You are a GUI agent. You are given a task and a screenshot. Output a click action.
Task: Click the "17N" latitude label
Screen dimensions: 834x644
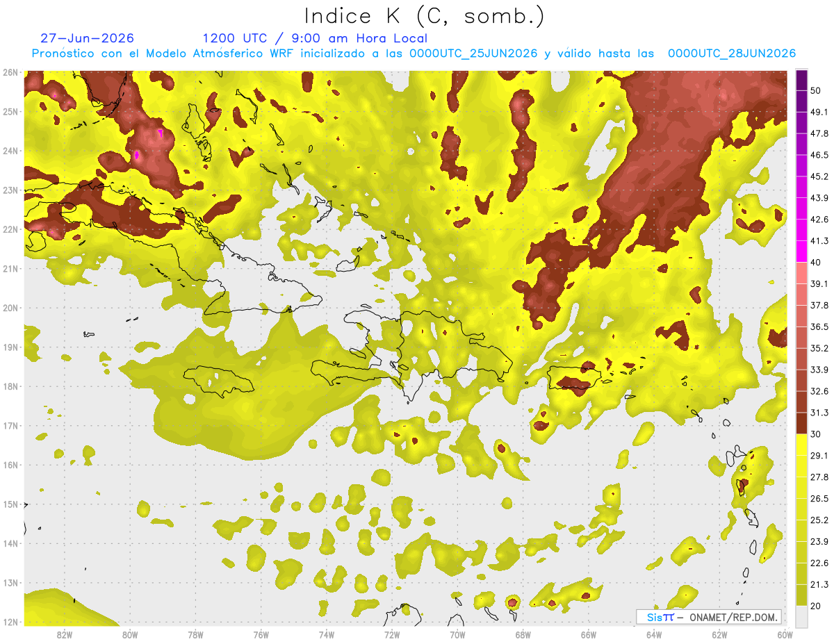tap(10, 425)
